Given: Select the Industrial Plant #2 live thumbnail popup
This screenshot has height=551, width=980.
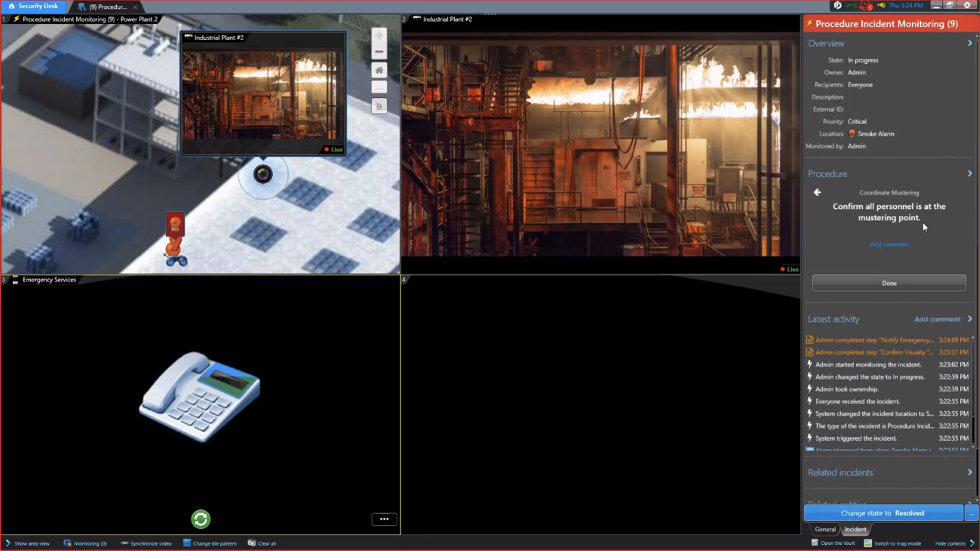Looking at the screenshot, I should 263,96.
